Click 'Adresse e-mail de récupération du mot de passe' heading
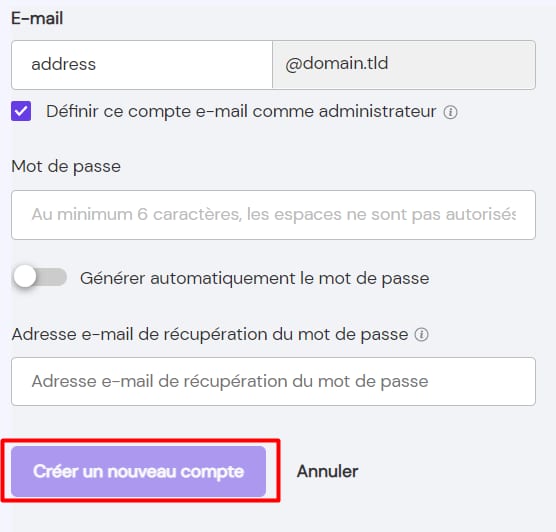The height and width of the screenshot is (532, 556). coord(210,334)
